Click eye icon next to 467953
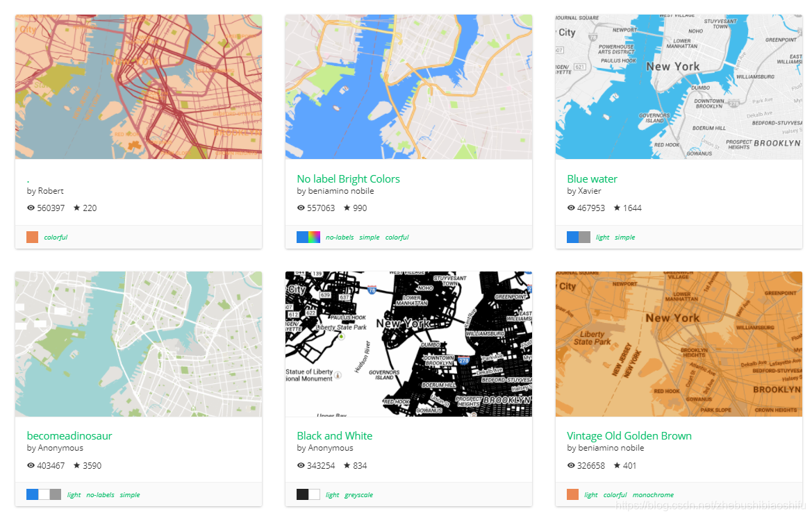Image resolution: width=812 pixels, height=518 pixels. pyautogui.click(x=571, y=208)
